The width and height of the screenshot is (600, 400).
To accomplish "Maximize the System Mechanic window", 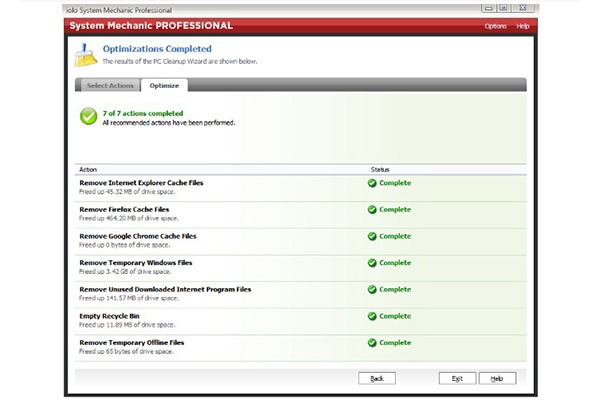I will [504, 8].
